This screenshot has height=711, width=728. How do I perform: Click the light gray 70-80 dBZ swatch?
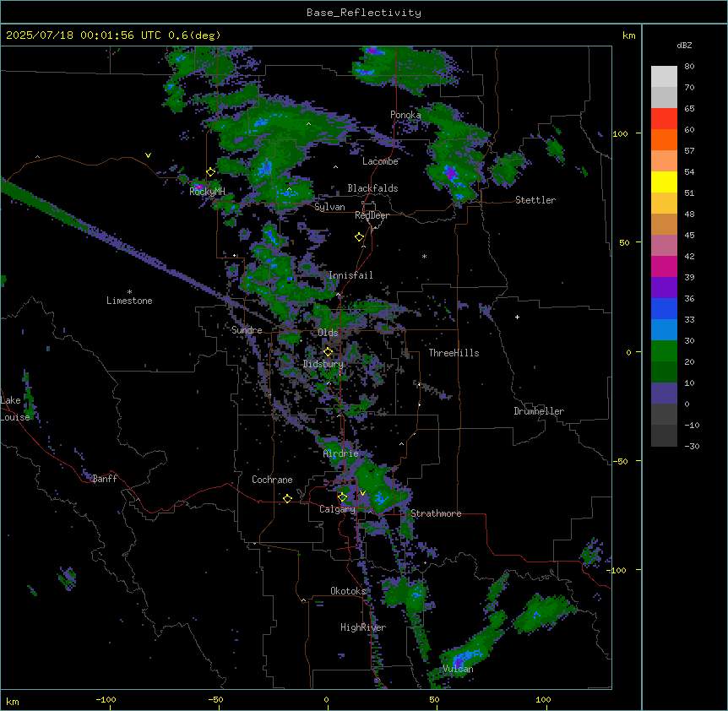[664, 76]
